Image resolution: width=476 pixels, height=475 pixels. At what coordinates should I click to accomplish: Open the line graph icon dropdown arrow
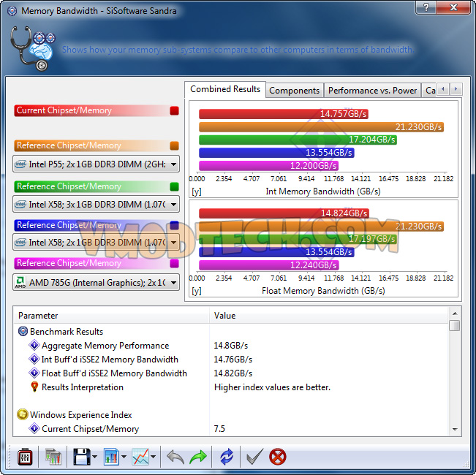click(154, 457)
